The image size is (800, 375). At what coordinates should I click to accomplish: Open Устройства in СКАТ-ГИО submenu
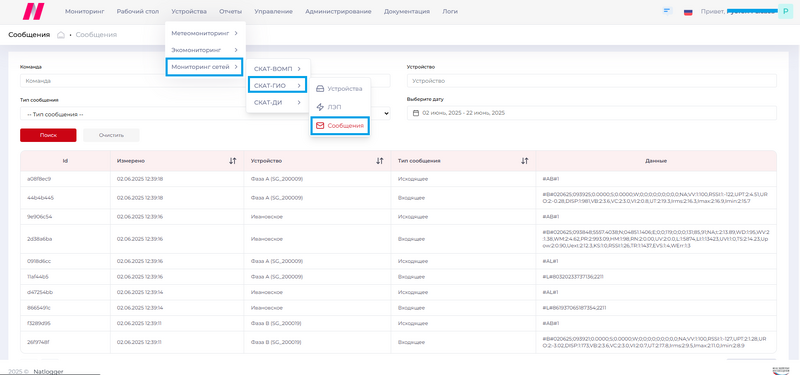click(x=340, y=89)
